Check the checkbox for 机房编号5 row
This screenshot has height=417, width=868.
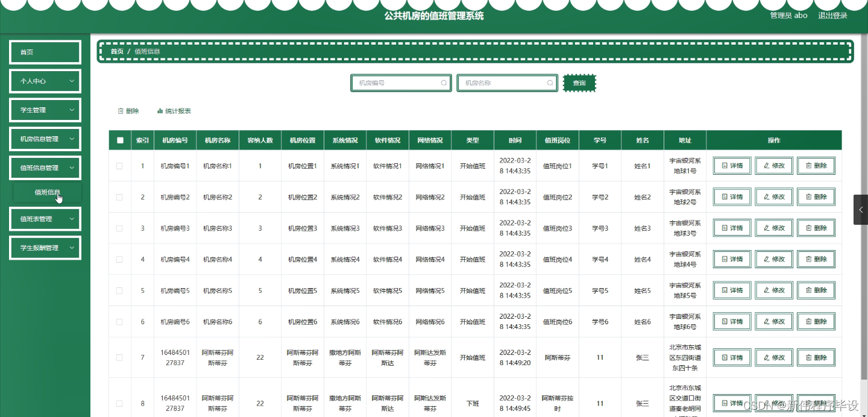coord(119,290)
